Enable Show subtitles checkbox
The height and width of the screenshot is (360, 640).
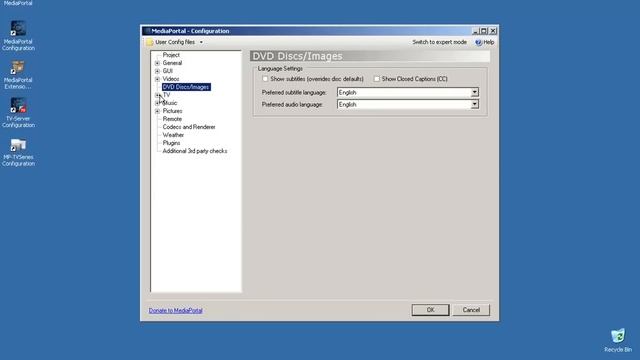tap(265, 79)
